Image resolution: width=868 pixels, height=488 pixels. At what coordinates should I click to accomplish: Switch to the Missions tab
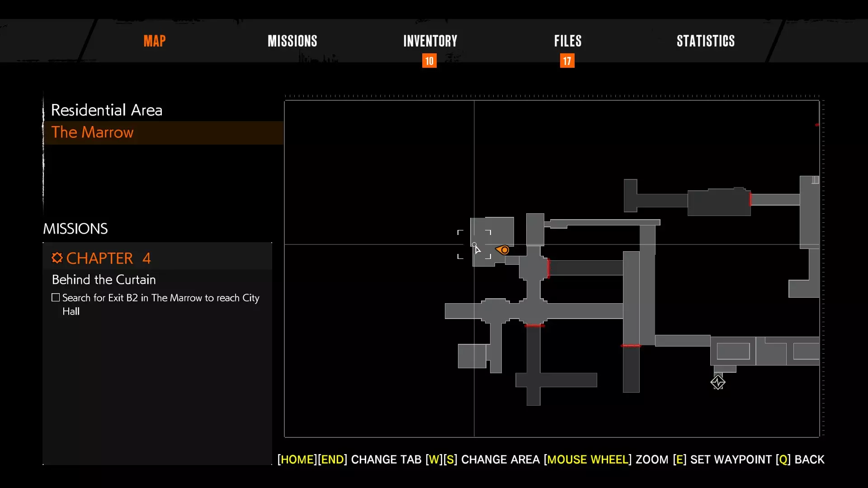[292, 41]
